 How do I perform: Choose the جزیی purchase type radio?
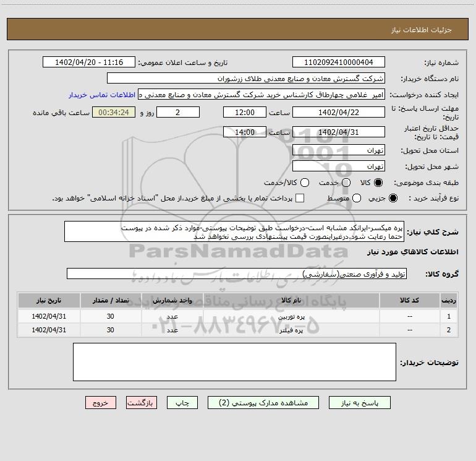393,198
